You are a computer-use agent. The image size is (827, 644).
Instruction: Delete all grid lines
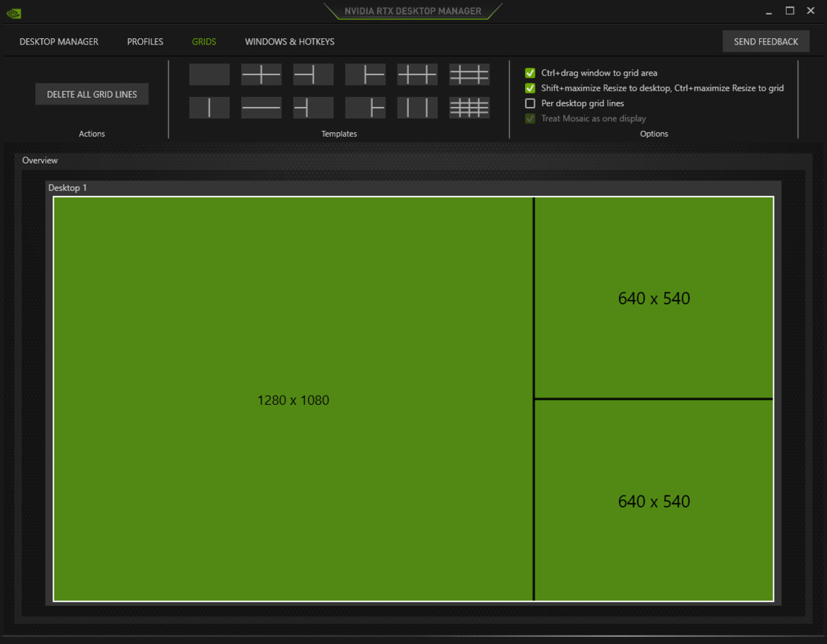[x=92, y=94]
